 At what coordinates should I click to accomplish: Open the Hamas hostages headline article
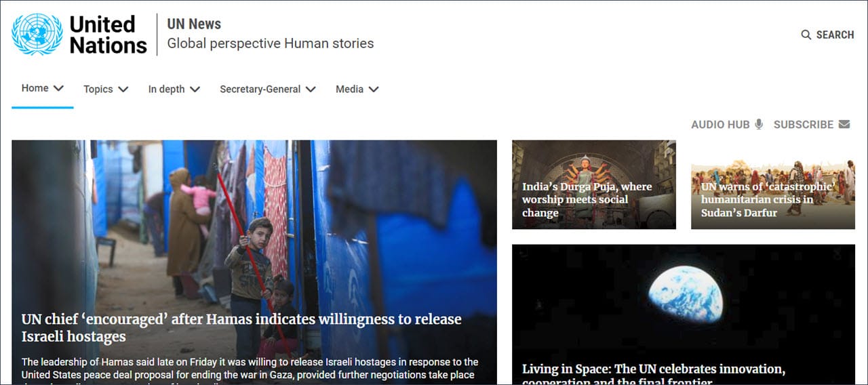241,328
